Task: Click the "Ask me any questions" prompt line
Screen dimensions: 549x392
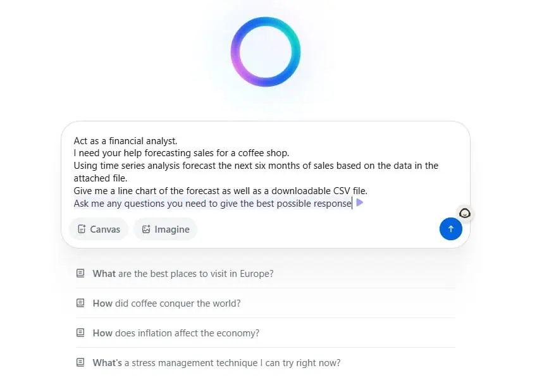Action: click(x=212, y=203)
